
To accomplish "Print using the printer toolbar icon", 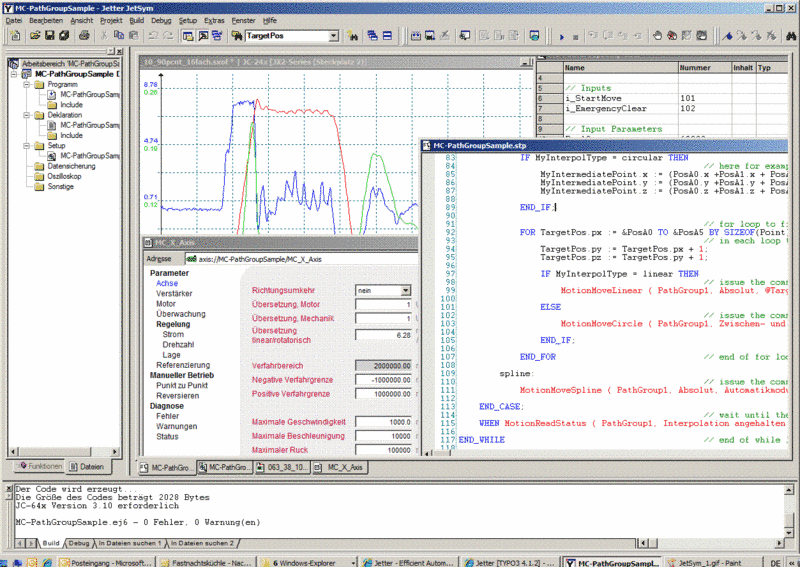I will (84, 36).
